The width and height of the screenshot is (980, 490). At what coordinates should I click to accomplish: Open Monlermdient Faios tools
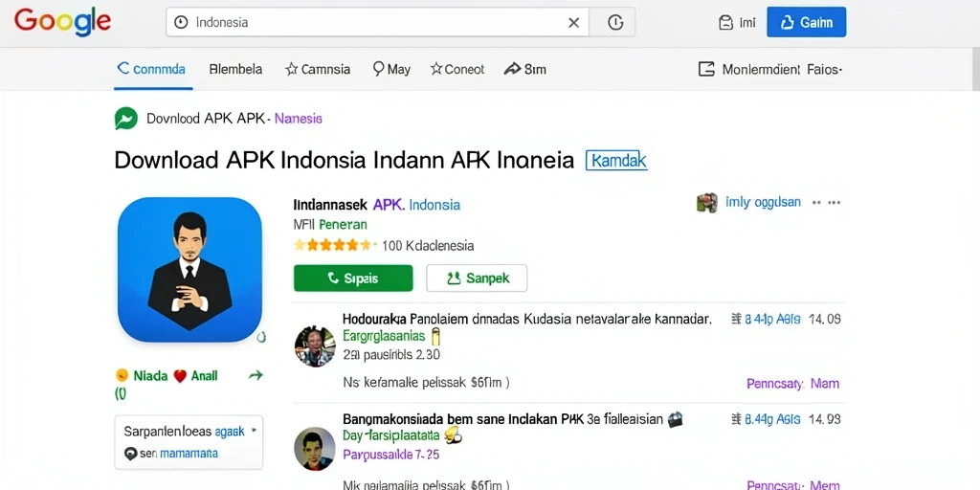(x=770, y=69)
